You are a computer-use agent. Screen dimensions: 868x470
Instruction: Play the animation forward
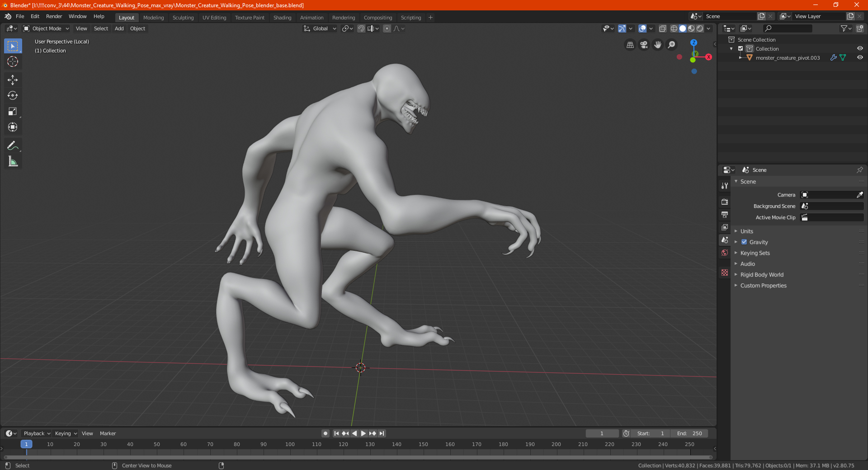[x=363, y=433]
